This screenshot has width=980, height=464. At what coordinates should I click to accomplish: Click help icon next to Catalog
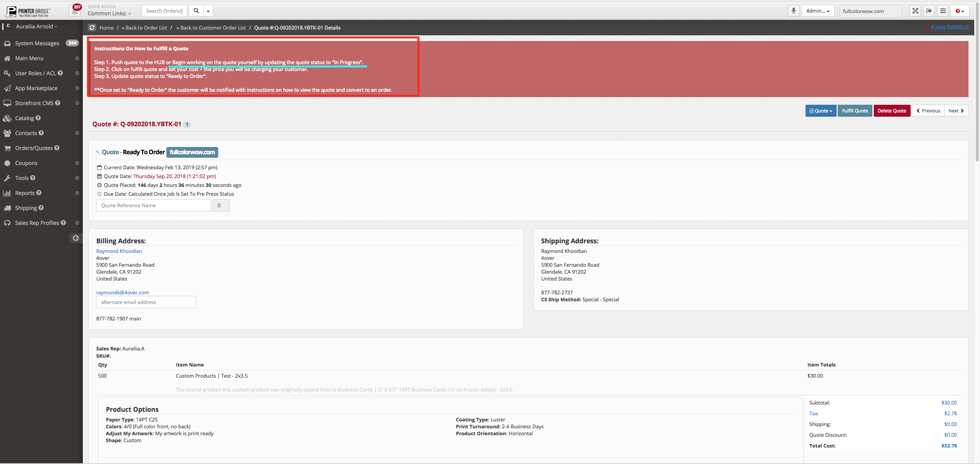tap(38, 118)
